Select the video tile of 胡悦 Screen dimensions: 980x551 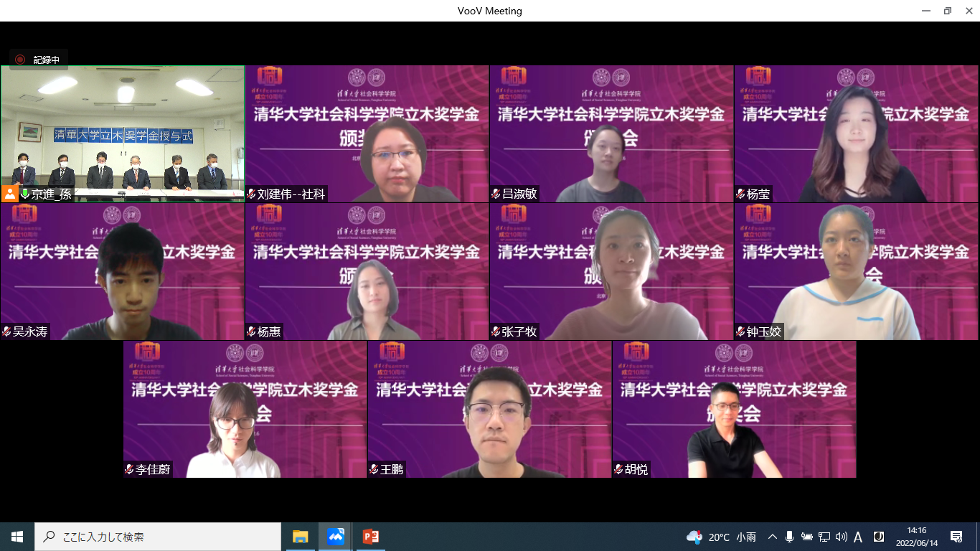click(735, 410)
